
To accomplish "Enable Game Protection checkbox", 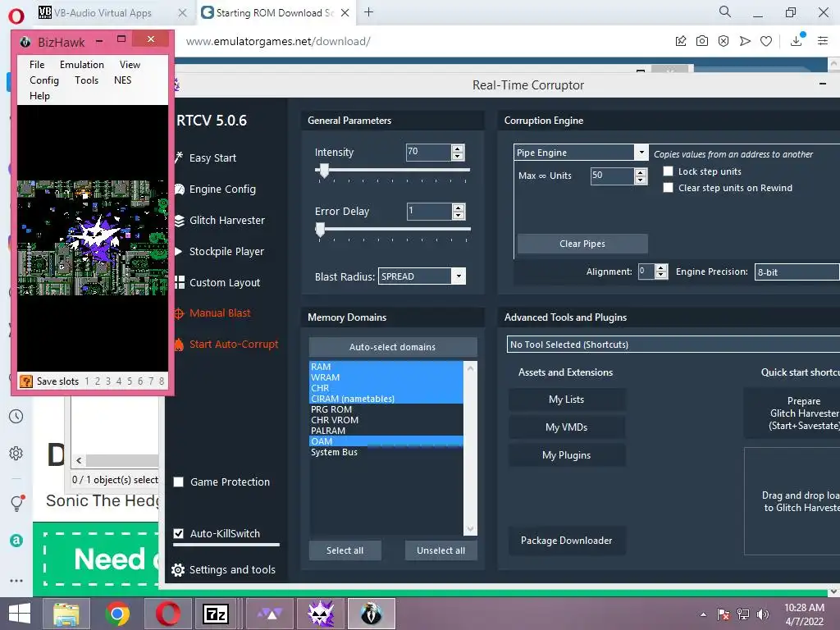I will click(x=178, y=482).
